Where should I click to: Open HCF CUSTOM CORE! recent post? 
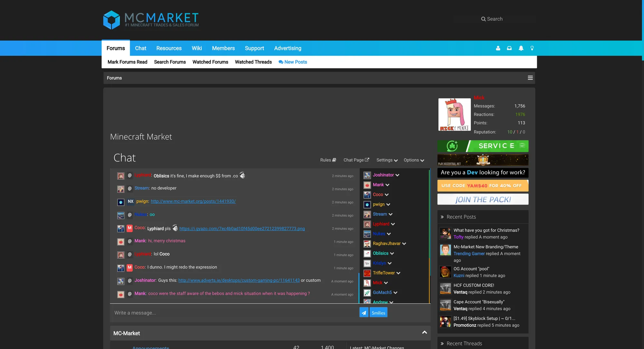point(474,286)
